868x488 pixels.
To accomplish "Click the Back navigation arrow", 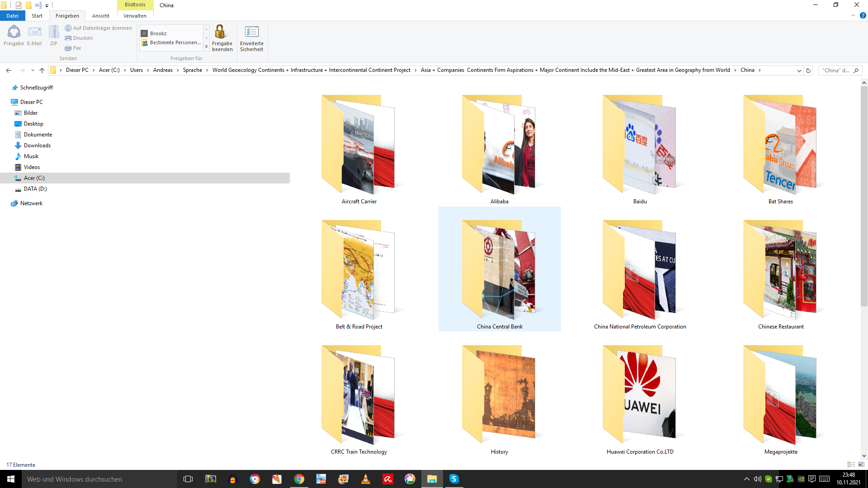I will [x=9, y=70].
